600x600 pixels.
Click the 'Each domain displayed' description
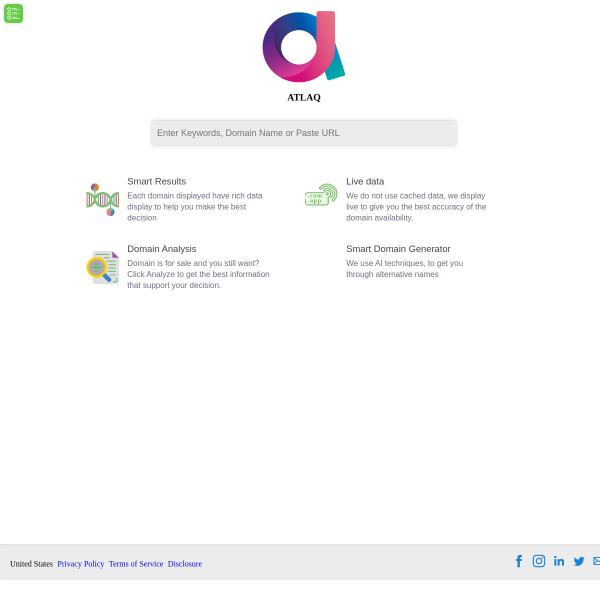click(x=195, y=207)
